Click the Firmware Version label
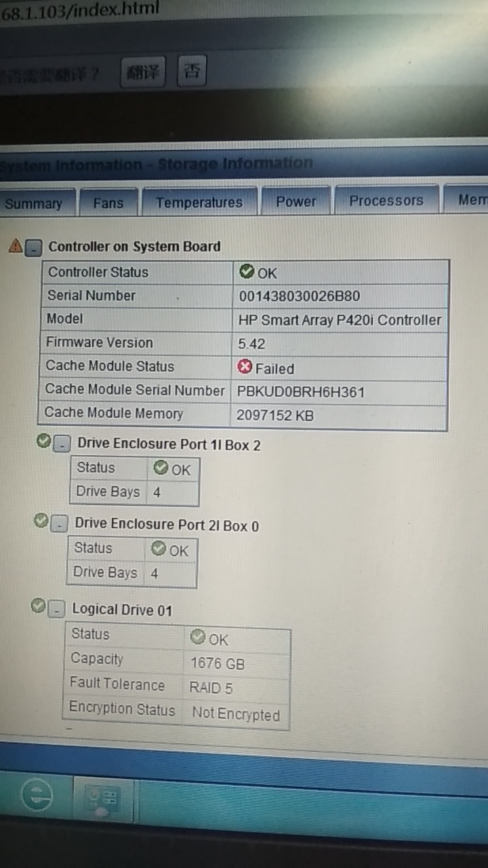This screenshot has height=868, width=488. [100, 342]
